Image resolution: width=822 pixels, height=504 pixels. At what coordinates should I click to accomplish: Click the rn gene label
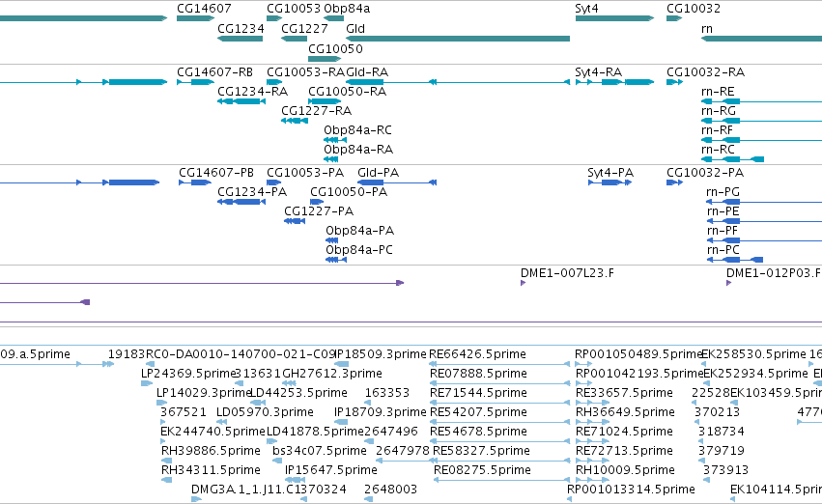point(707,29)
